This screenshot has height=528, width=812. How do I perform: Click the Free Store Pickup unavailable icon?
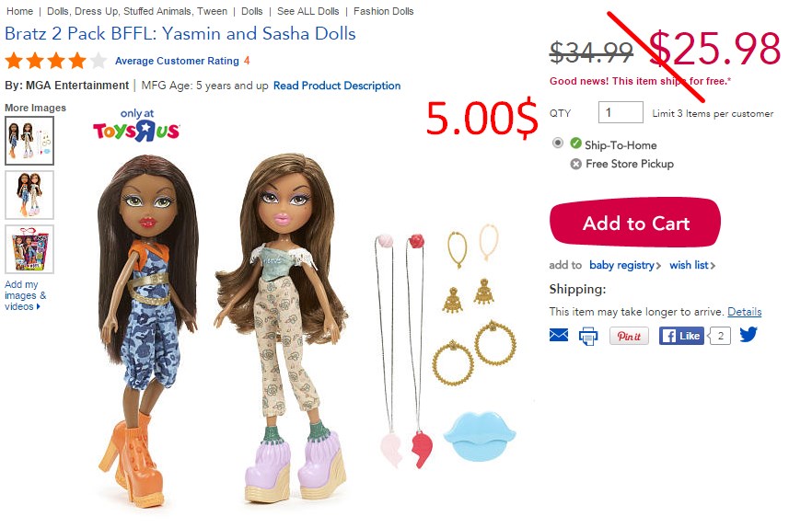576,164
